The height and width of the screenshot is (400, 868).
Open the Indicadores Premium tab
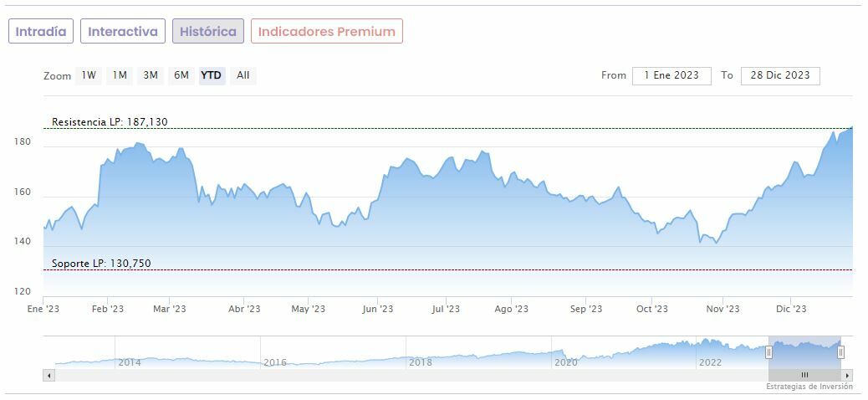[x=327, y=32]
